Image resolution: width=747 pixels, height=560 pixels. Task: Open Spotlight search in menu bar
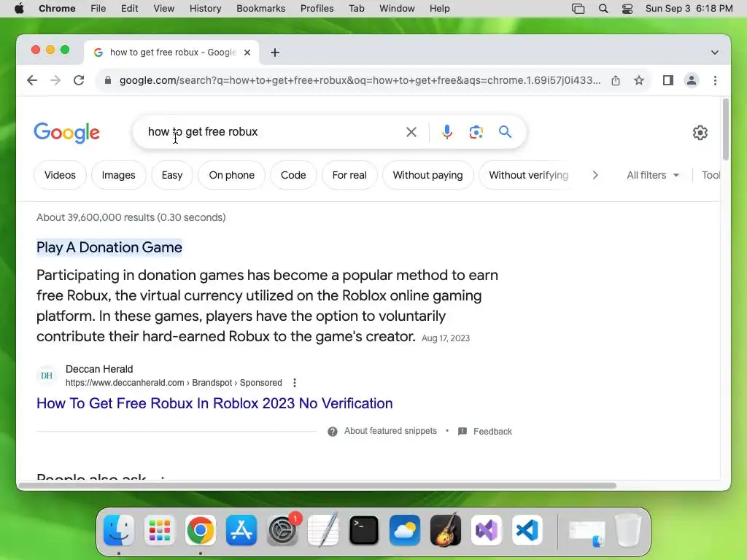pyautogui.click(x=603, y=9)
